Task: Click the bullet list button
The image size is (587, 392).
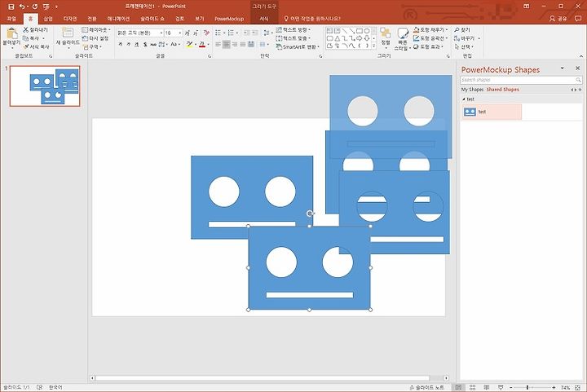Action: coord(218,33)
